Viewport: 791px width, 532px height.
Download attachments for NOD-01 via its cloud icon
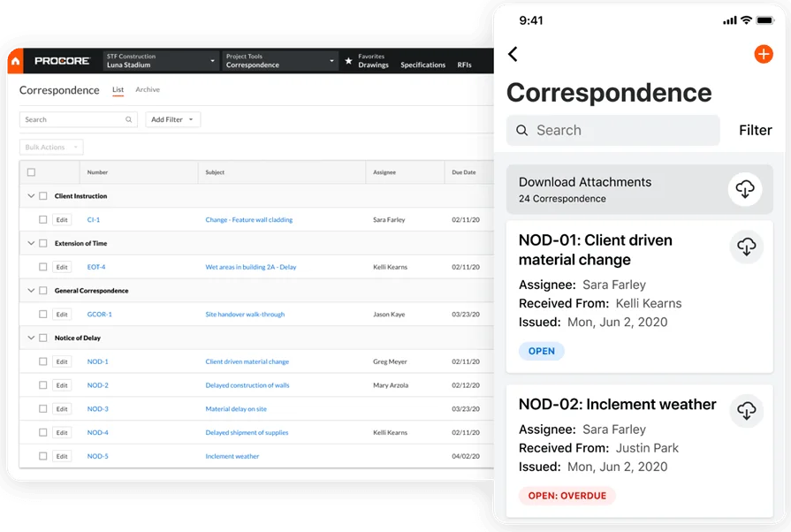click(747, 247)
